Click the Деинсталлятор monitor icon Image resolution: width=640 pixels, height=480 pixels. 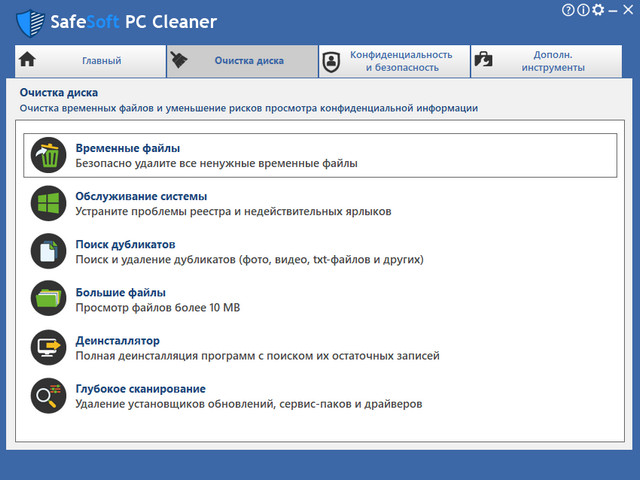(x=47, y=347)
